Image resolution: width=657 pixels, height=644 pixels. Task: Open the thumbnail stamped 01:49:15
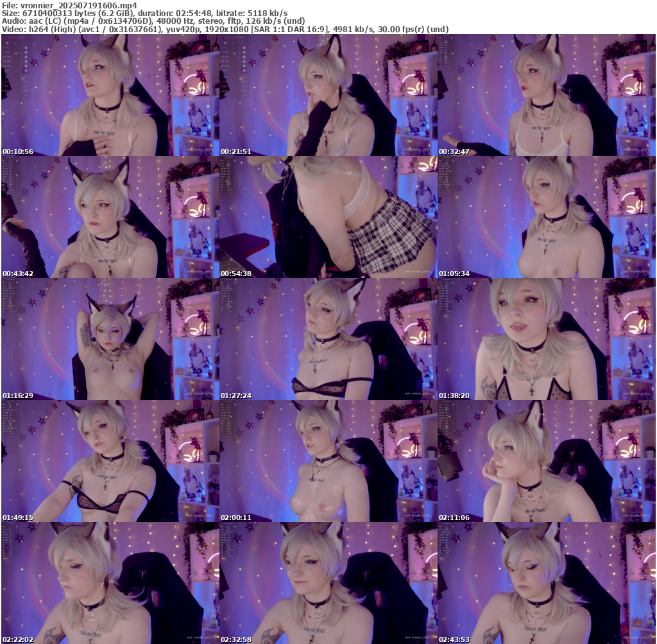coord(110,461)
